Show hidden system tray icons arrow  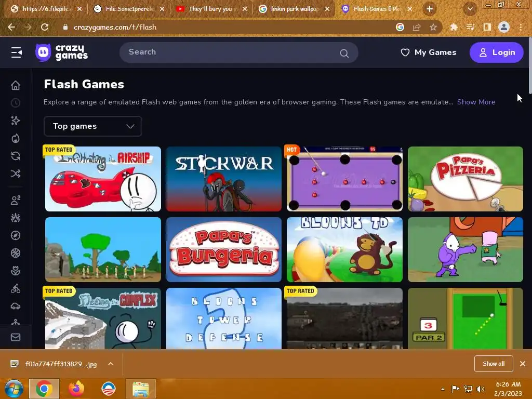443,389
